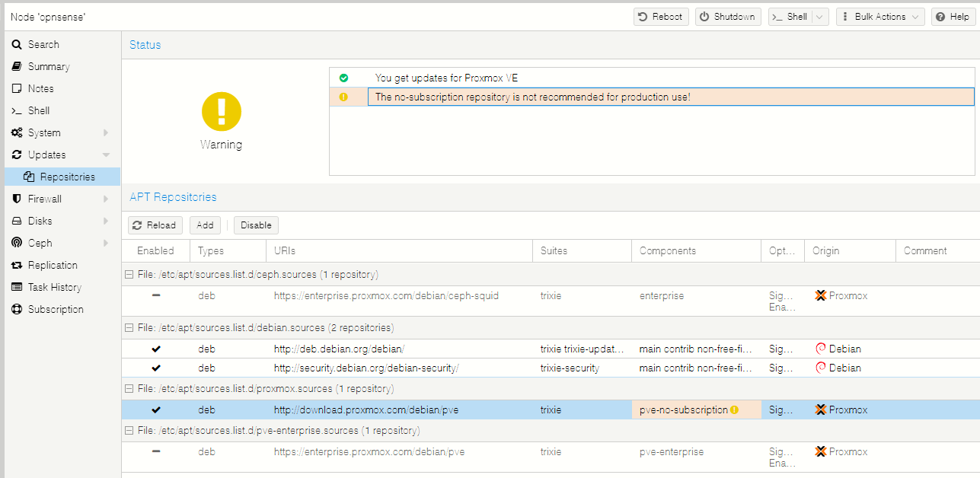Open Summary in the sidebar
Screen dimensions: 980x478
62,66
